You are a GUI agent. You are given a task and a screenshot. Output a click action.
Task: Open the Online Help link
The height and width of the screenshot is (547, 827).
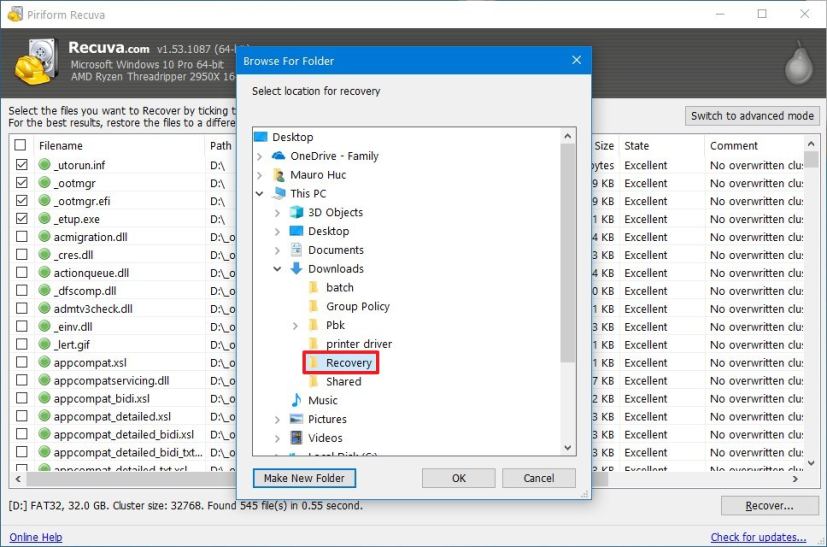(x=36, y=537)
